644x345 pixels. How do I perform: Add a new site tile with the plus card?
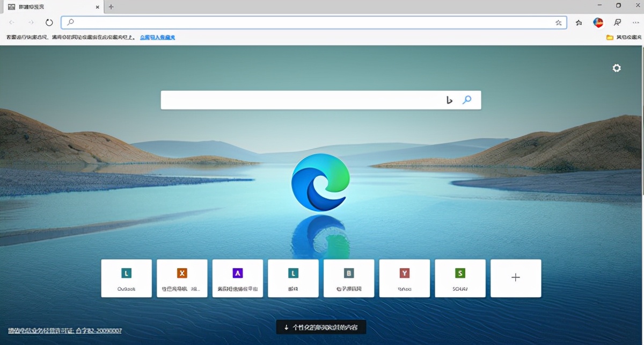(x=515, y=277)
